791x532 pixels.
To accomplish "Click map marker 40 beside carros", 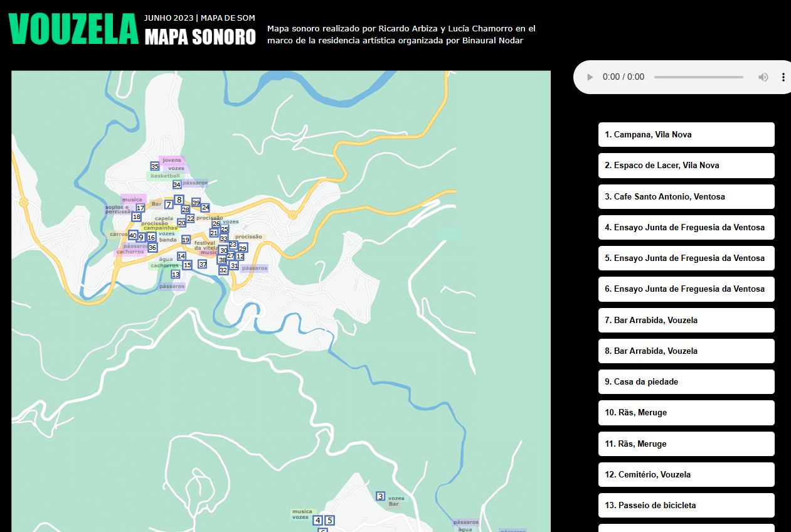I will click(132, 236).
